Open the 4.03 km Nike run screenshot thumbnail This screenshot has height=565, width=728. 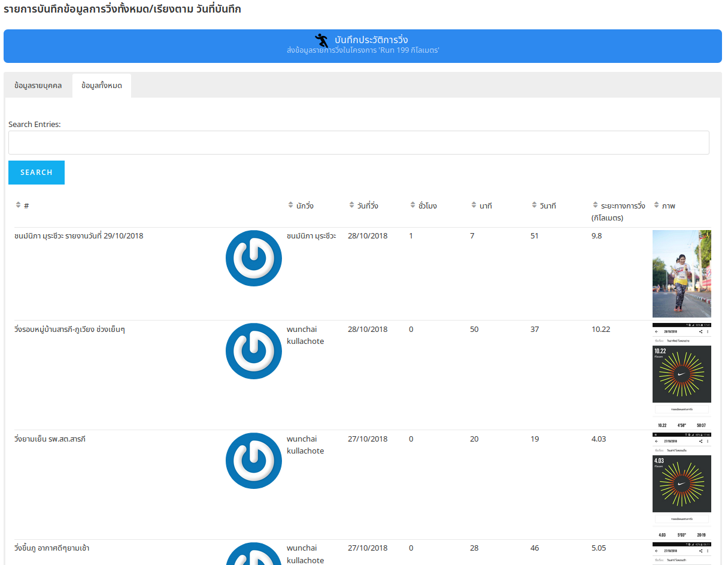[682, 485]
